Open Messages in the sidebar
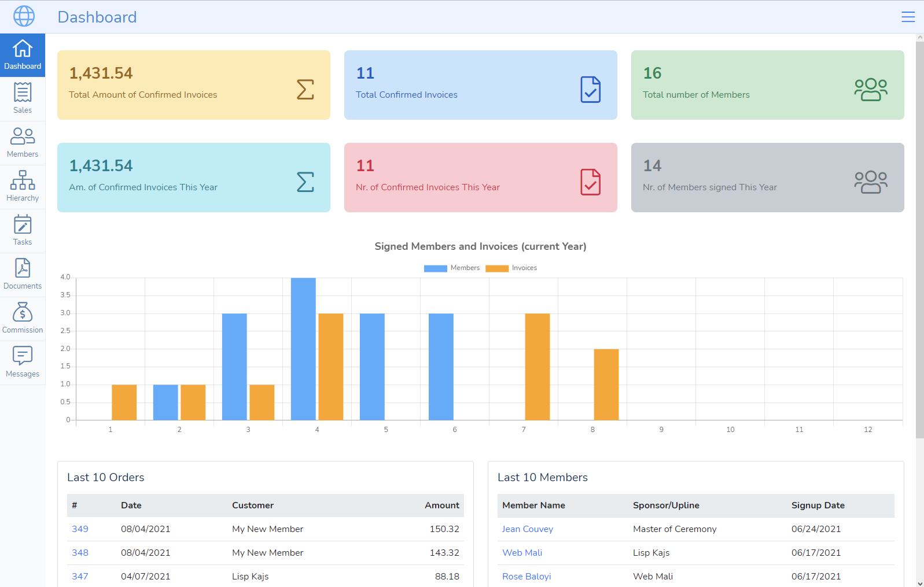Image resolution: width=924 pixels, height=587 pixels. coord(23,363)
